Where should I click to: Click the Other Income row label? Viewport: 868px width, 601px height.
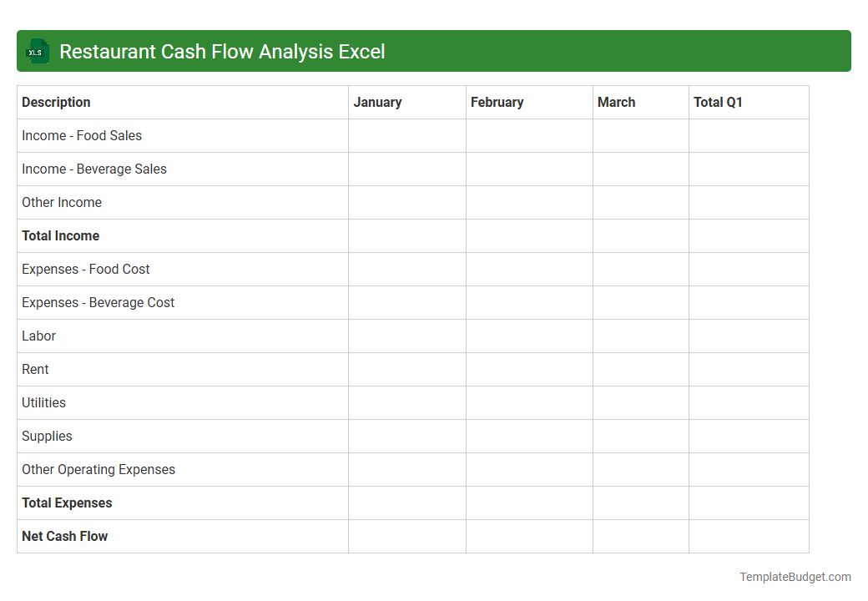click(62, 202)
